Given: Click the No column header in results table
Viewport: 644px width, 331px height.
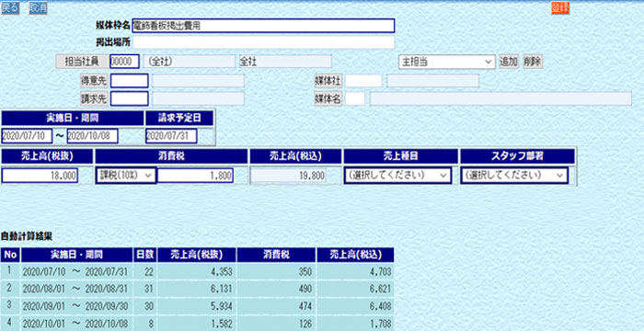Looking at the screenshot, I should tap(10, 255).
